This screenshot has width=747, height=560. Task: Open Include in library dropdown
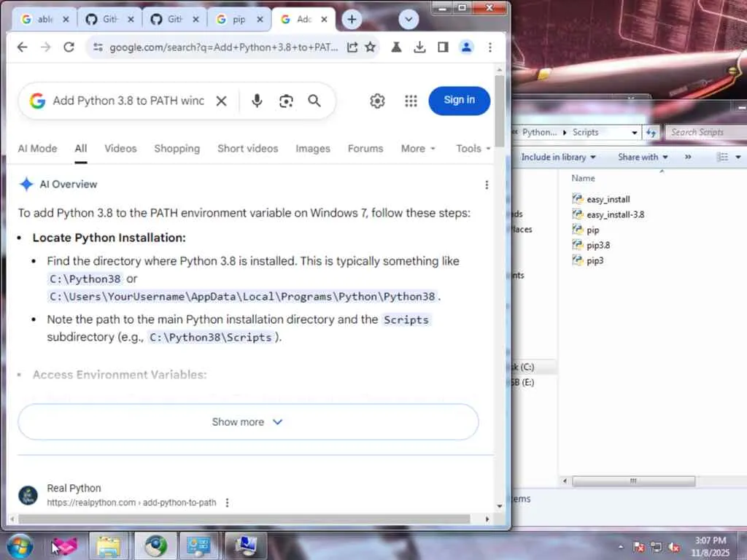point(558,157)
